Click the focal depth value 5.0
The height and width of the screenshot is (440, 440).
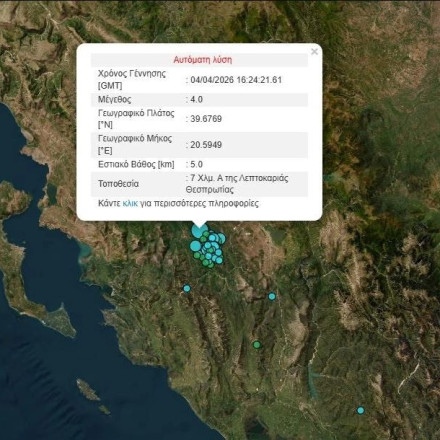[x=196, y=164]
